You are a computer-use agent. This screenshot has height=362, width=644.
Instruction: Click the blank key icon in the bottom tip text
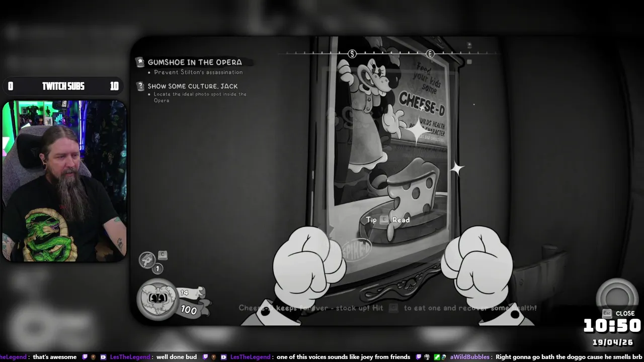point(394,308)
